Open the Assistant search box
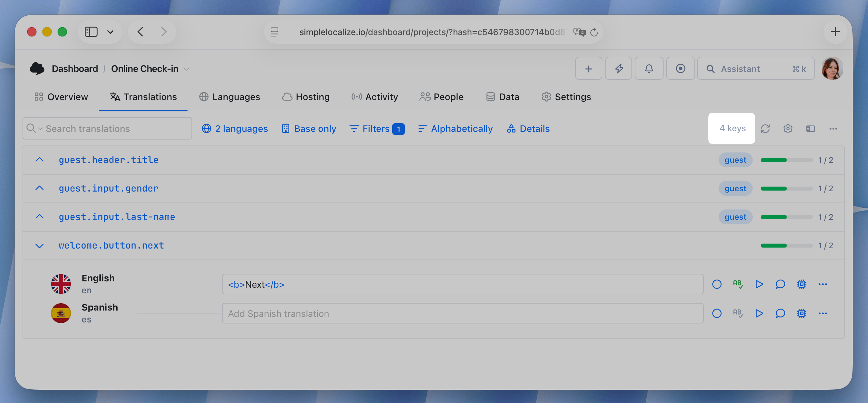This screenshot has height=403, width=868. coord(756,68)
